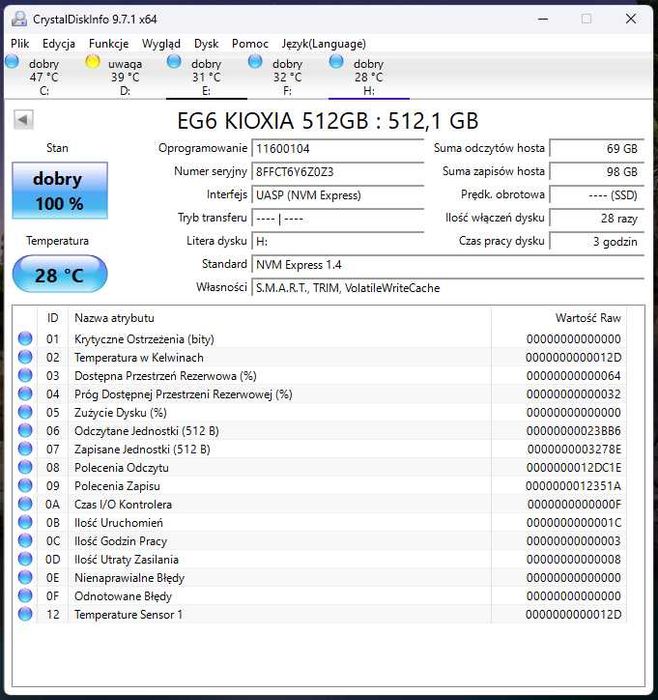Click status orb for attribute 05 row

point(25,412)
